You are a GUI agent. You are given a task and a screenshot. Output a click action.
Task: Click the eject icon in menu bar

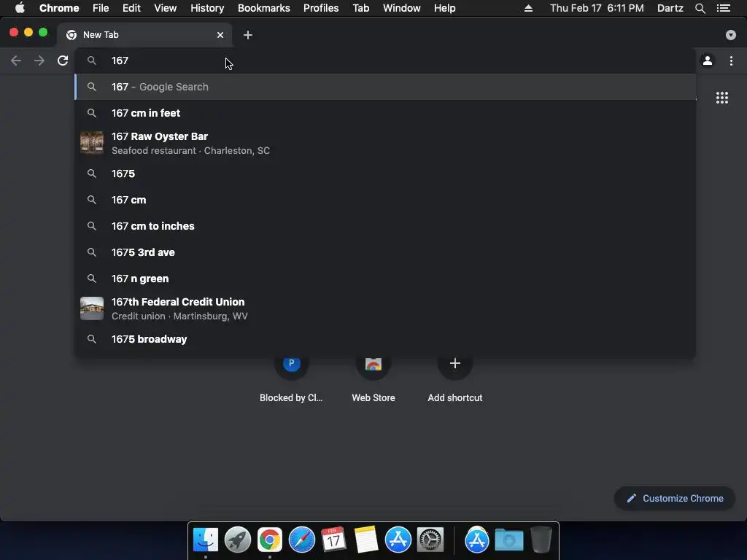(528, 8)
